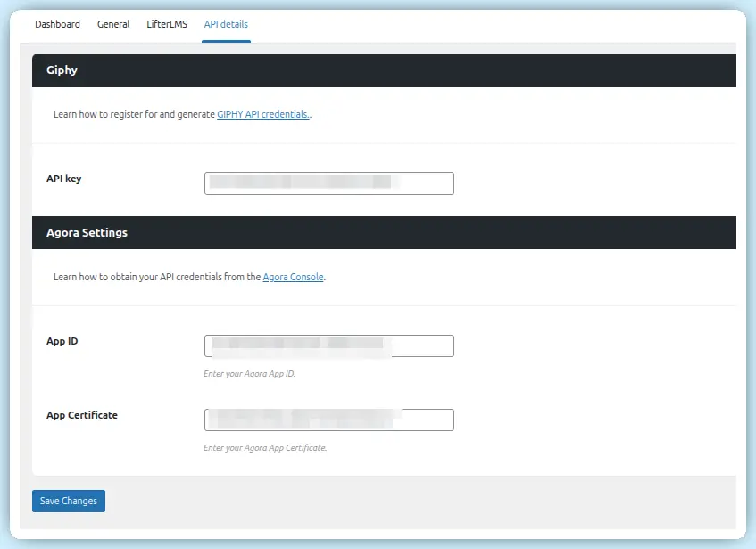Click the Agora Settings section header
756x549 pixels.
point(384,233)
